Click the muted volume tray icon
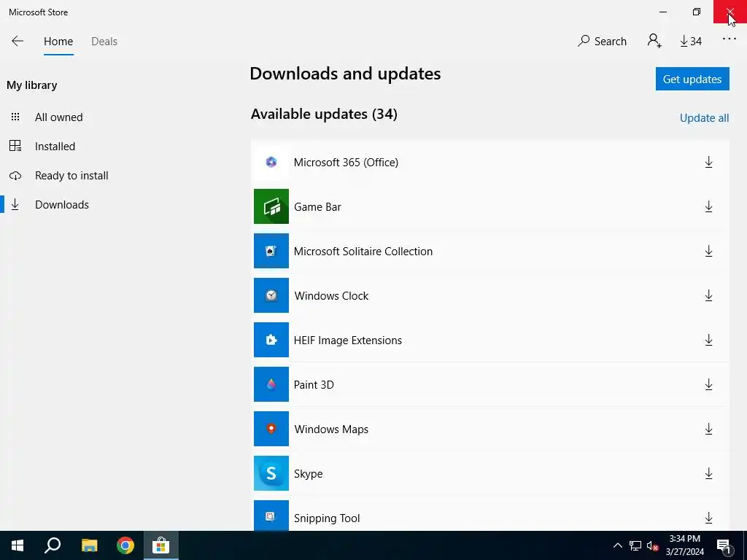Image resolution: width=747 pixels, height=560 pixels. [x=653, y=545]
